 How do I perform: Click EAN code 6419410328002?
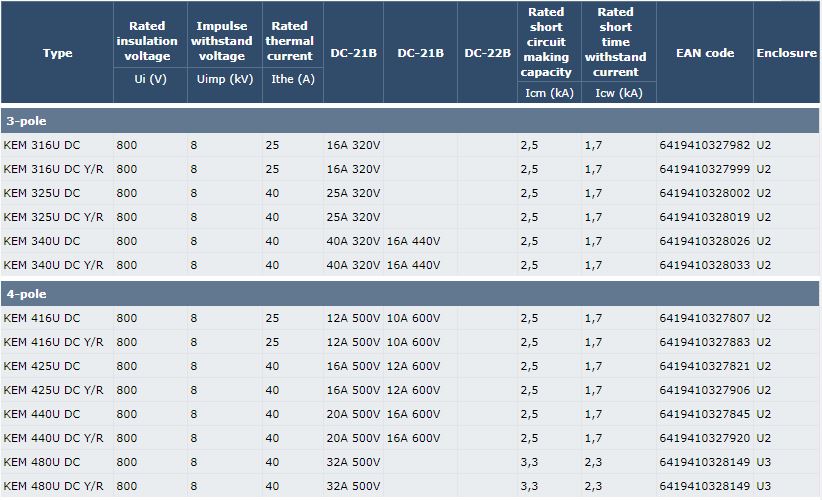[705, 193]
